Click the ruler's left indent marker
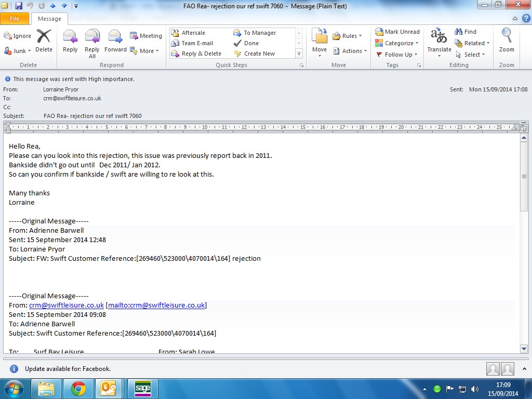 pyautogui.click(x=8, y=128)
